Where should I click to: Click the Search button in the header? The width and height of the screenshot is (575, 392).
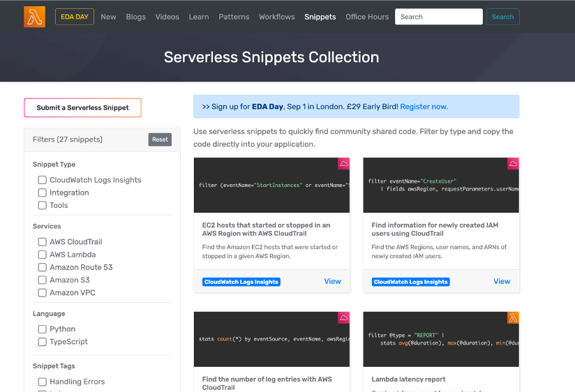(502, 17)
